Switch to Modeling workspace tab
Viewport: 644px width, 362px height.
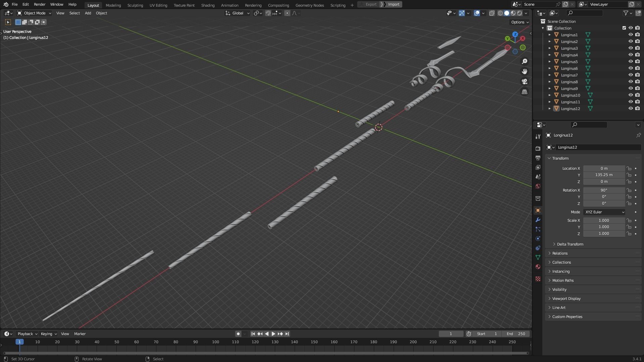[113, 5]
